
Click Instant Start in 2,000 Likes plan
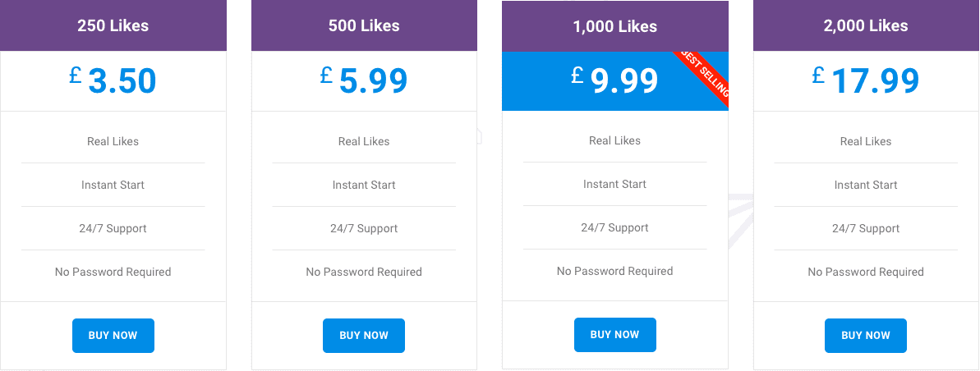click(866, 185)
